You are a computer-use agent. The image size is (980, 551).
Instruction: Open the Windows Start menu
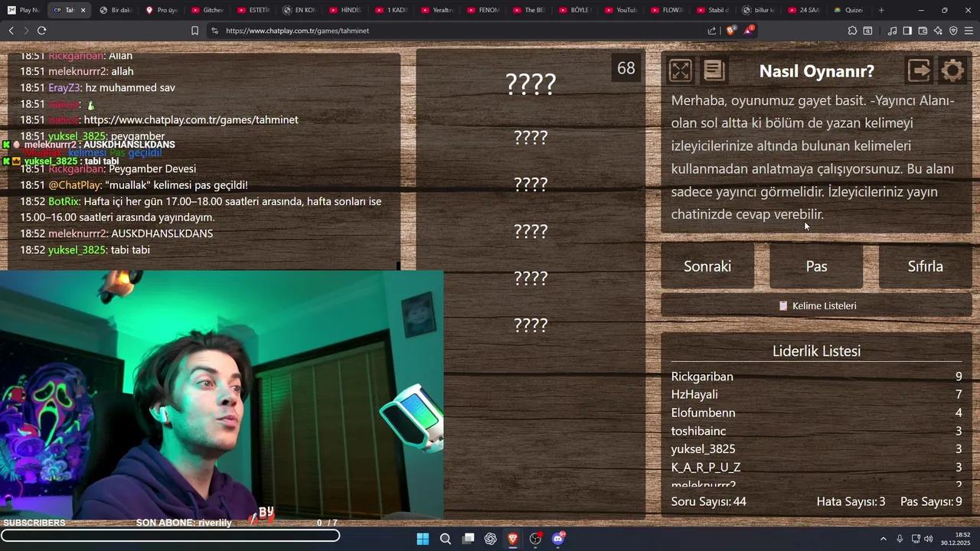coord(423,539)
